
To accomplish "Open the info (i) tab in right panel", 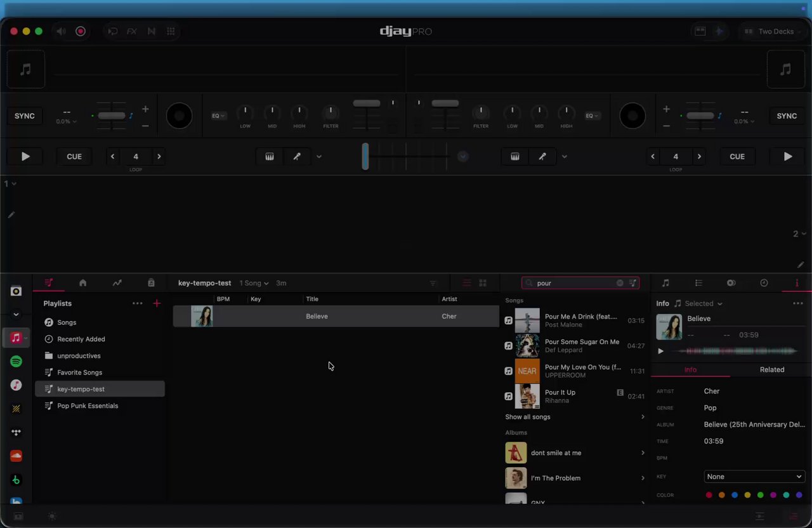I will click(797, 283).
